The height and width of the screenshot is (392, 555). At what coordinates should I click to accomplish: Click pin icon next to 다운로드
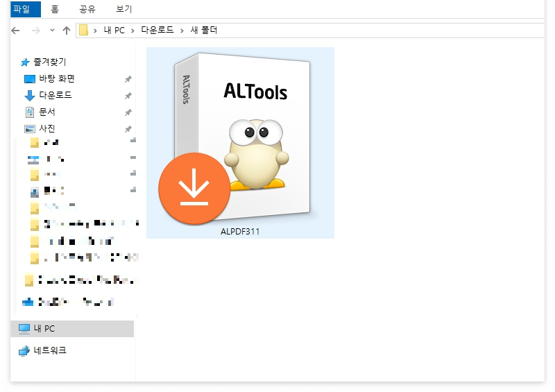pos(128,96)
